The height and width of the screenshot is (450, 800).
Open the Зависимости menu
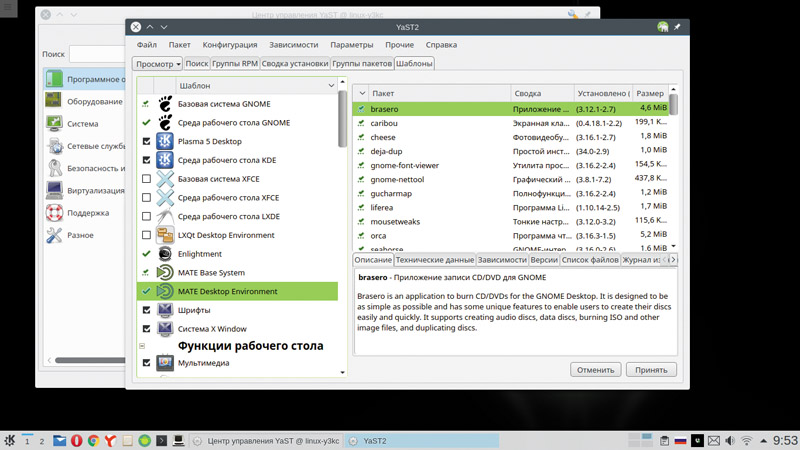[x=293, y=45]
